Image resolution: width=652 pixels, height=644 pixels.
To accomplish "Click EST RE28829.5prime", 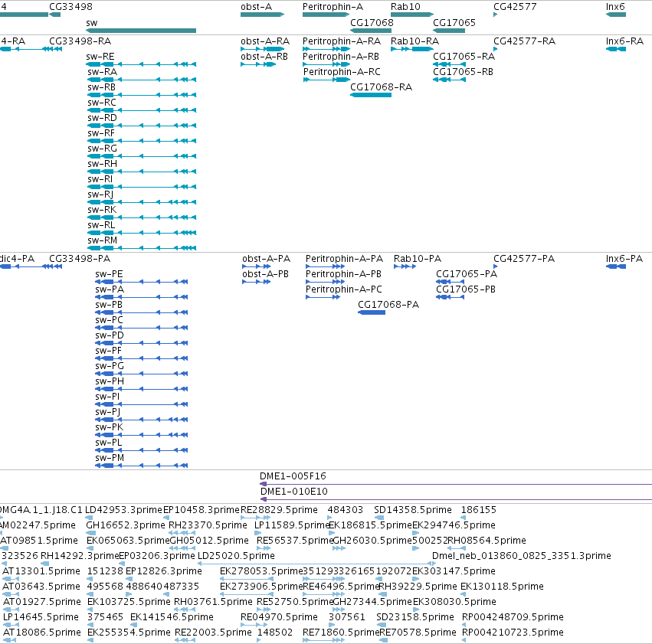I will tap(256, 518).
